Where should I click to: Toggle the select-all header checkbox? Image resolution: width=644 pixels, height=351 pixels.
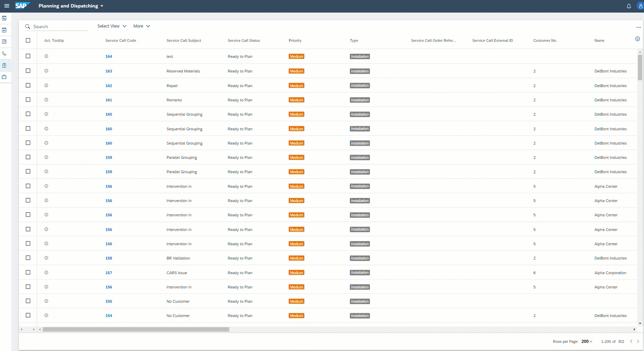28,40
